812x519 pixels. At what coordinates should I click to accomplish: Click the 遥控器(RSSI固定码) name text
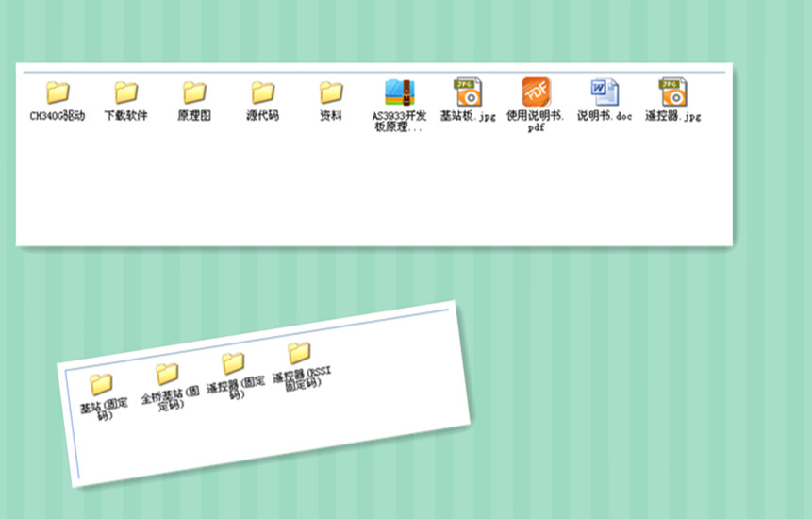coord(303,378)
